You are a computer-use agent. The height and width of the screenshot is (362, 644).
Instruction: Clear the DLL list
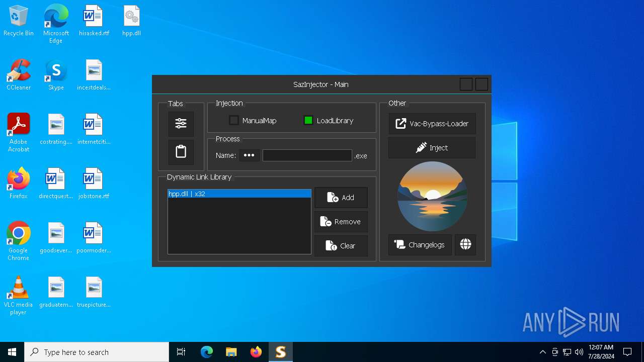coord(341,246)
